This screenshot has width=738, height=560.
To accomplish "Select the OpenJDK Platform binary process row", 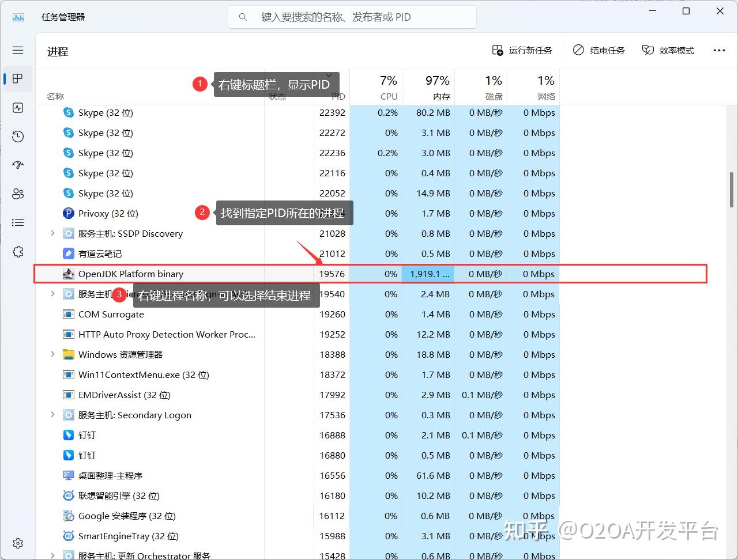I will point(371,274).
